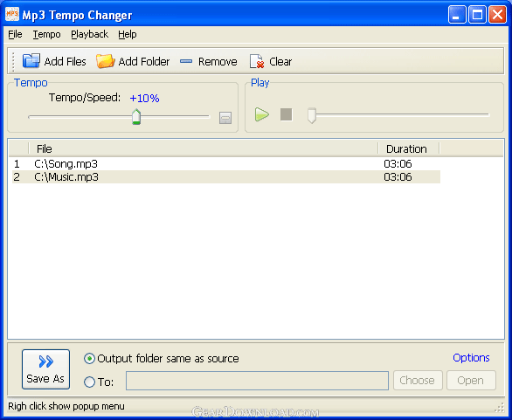This screenshot has width=512, height=420.
Task: Close the Mp3 Tempo Changer window
Action: (x=497, y=15)
